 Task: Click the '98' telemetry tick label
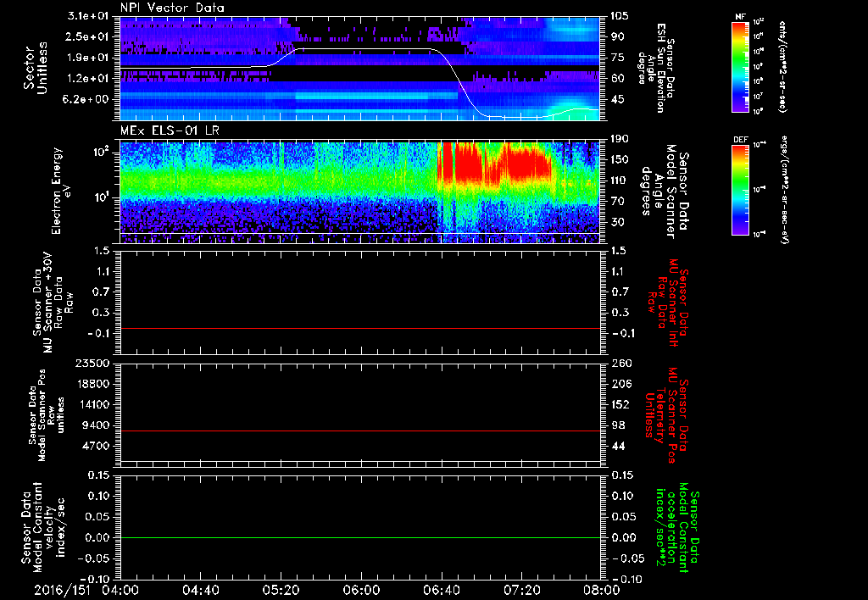pyautogui.click(x=618, y=425)
